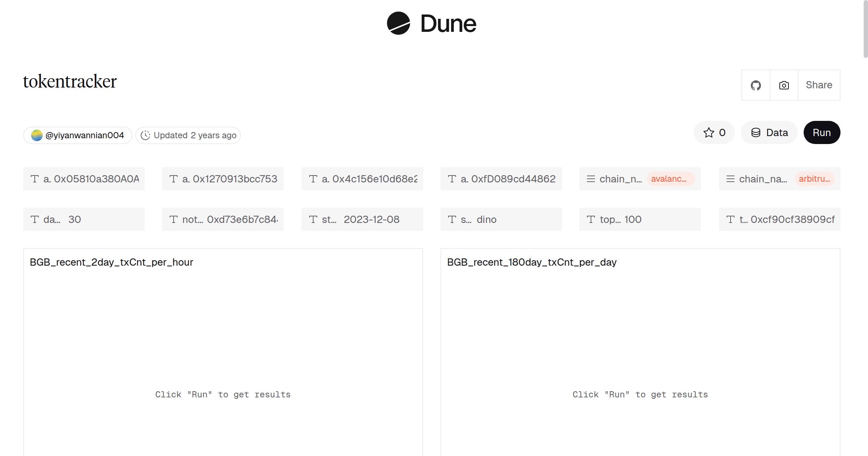Viewport: 868px width, 456px height.
Task: Click the page vertical scrollbar
Action: (x=865, y=29)
